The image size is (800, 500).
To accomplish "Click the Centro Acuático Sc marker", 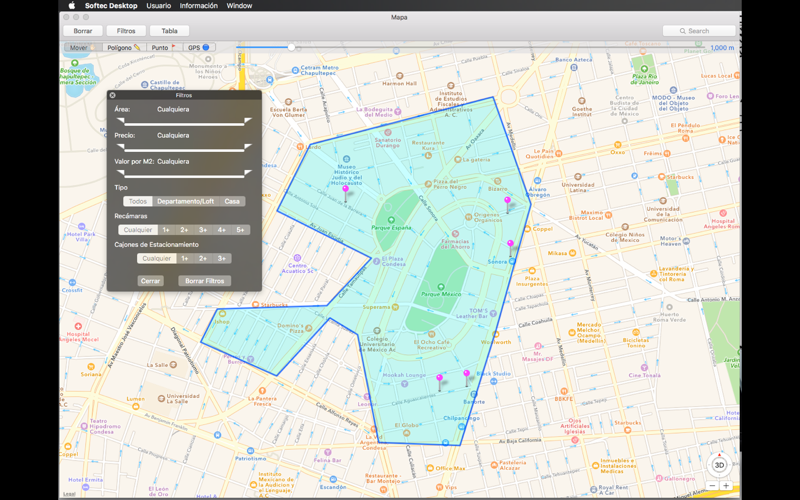I will 297,258.
